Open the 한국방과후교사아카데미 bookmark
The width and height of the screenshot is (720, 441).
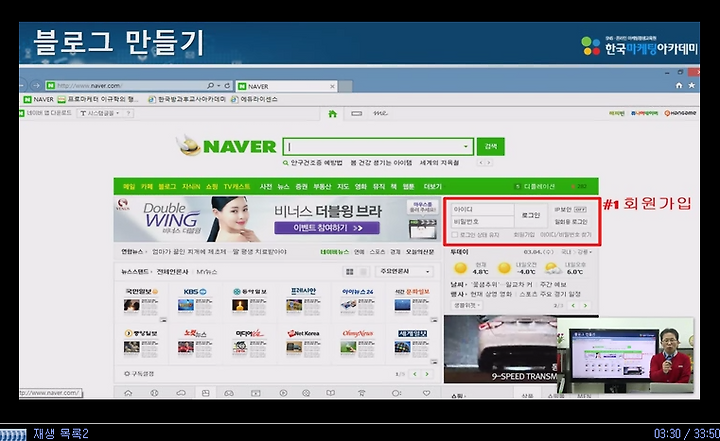pos(187,99)
